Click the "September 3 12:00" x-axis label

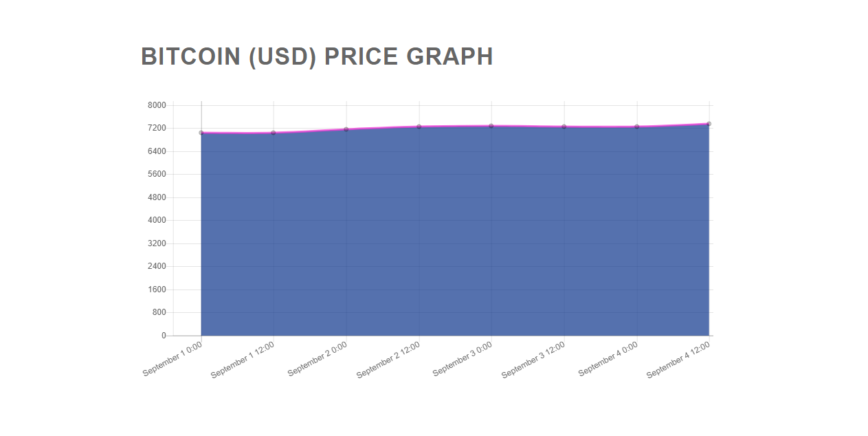pos(533,360)
